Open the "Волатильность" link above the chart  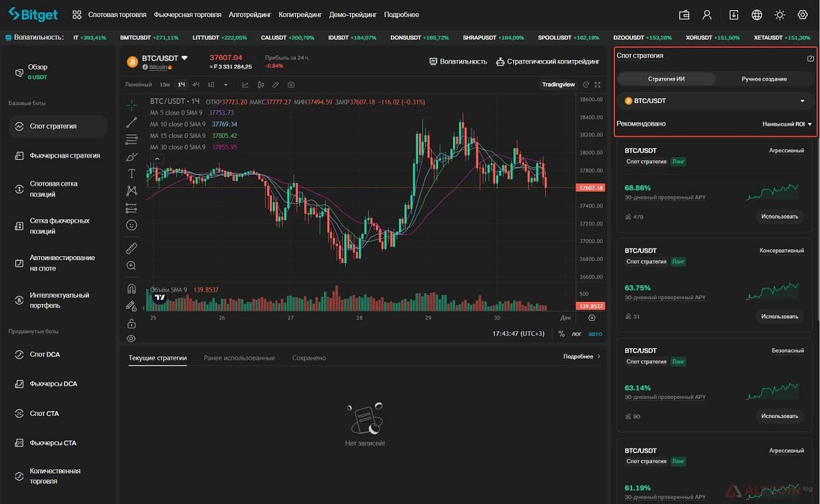click(458, 61)
